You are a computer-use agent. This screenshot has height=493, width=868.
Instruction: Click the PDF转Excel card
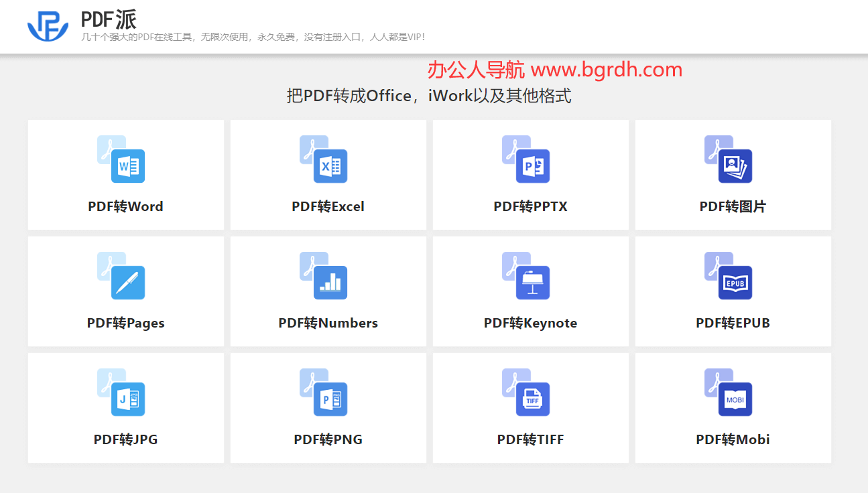[x=328, y=175]
